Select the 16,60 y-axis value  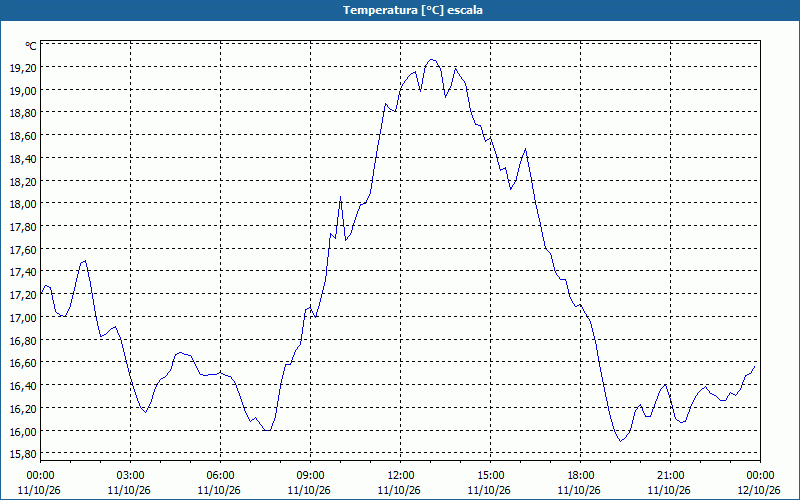click(23, 363)
